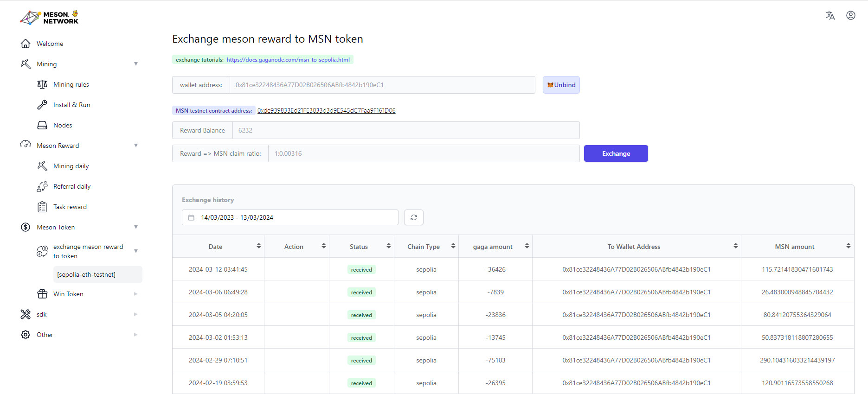Screen dimensions: 868x394
Task: Expand the Other menu arrow
Action: (x=136, y=335)
